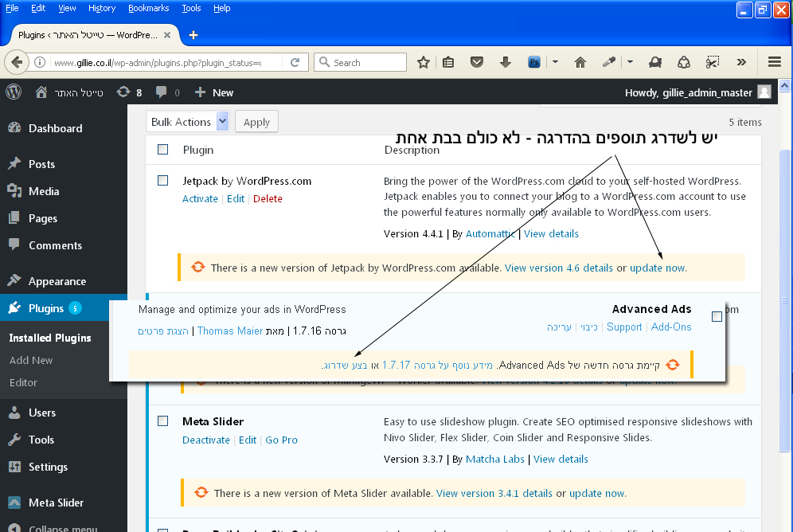Edit the Jetpack plugin
This screenshot has height=532, width=793.
coord(236,199)
